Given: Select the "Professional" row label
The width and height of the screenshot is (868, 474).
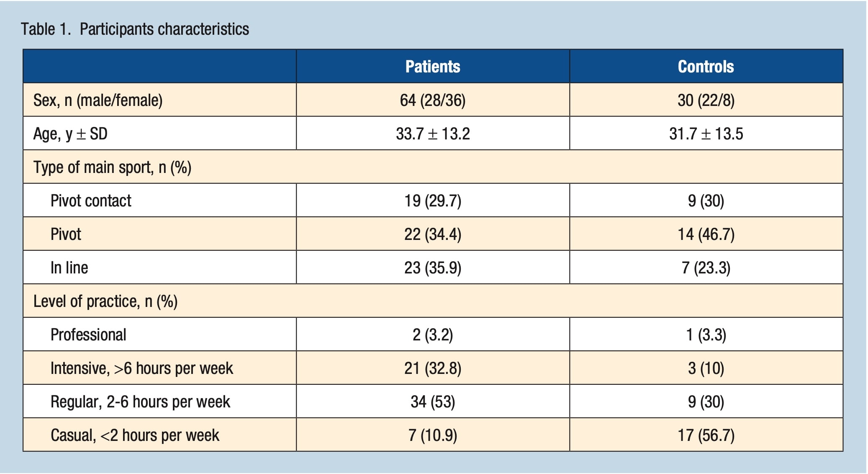Looking at the screenshot, I should point(88,335).
